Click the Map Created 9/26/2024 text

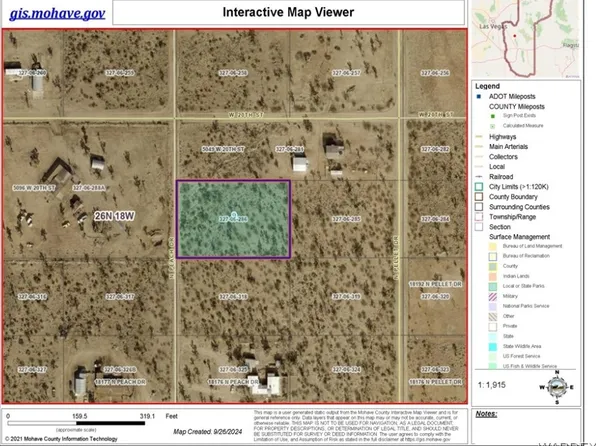pos(208,432)
